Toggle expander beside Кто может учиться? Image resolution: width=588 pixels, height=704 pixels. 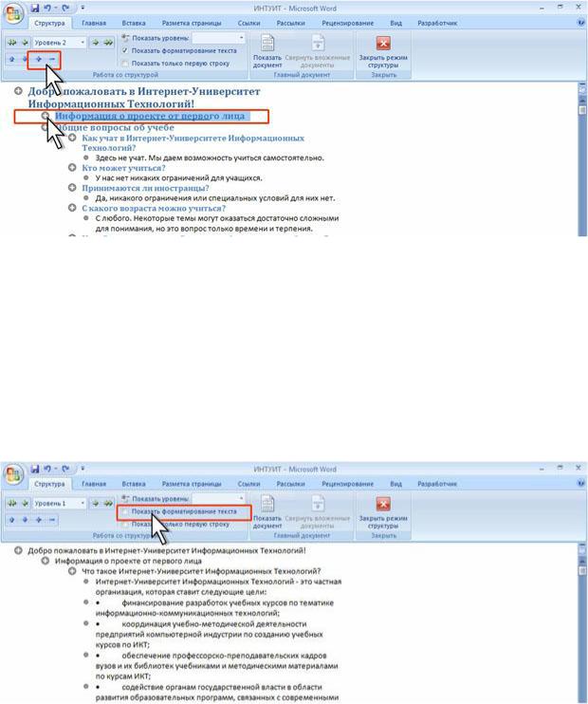pos(72,168)
